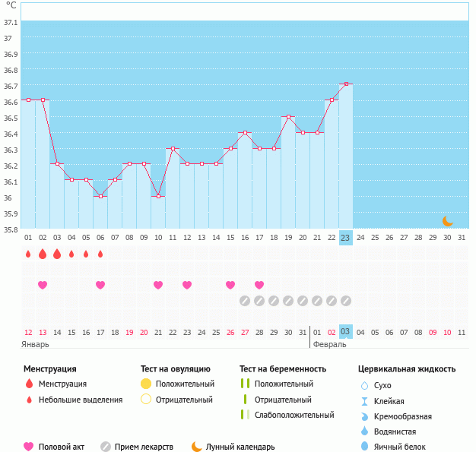Viewport: 476px width, 452px height.
Task: Click the crescent moon icon on day 30
Action: pyautogui.click(x=448, y=221)
